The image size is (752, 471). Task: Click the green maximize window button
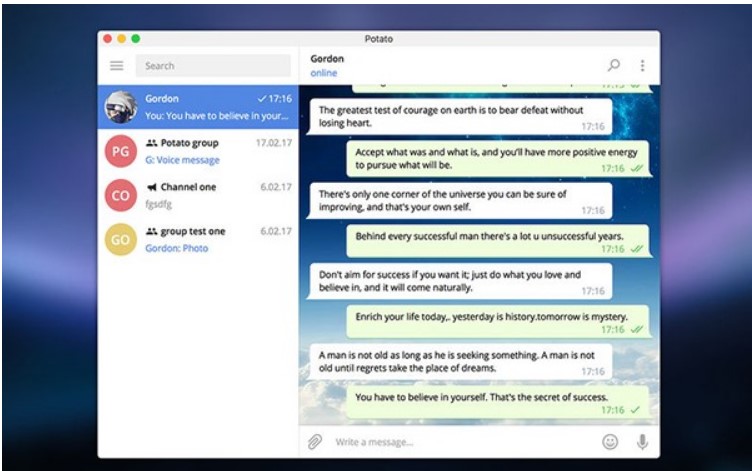pyautogui.click(x=136, y=38)
